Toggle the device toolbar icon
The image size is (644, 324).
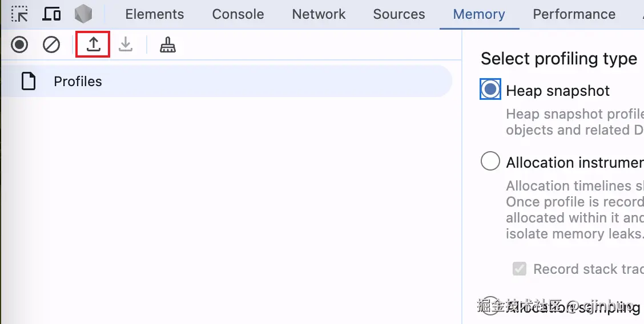[x=52, y=14]
